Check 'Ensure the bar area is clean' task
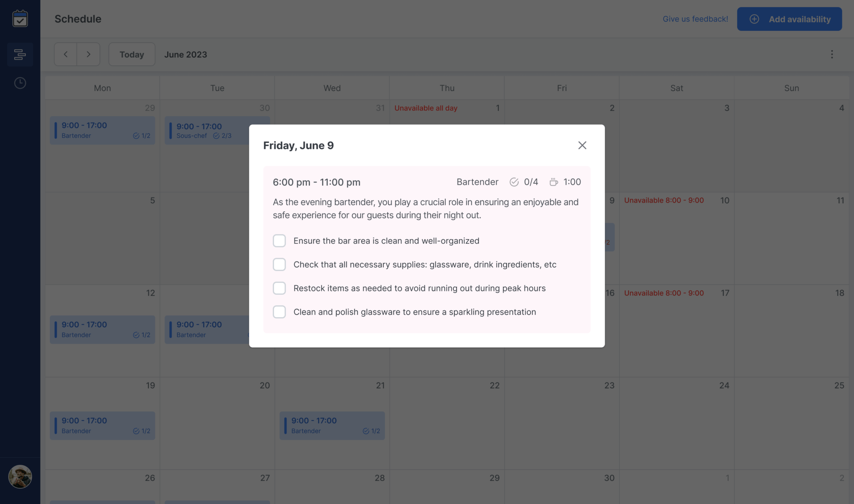This screenshot has height=504, width=854. (x=279, y=241)
